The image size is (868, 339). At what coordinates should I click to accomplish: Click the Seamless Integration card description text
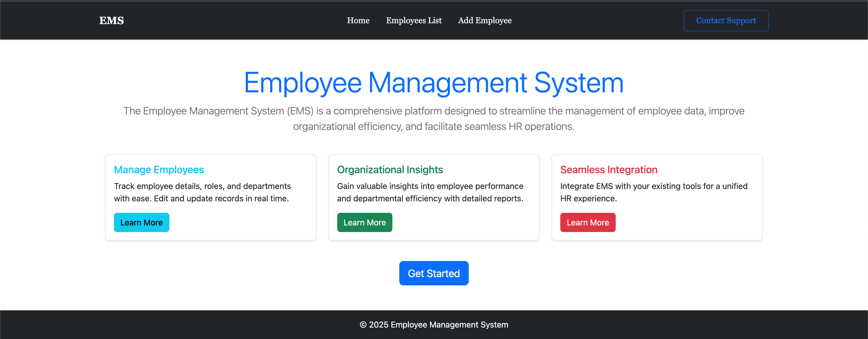click(653, 192)
